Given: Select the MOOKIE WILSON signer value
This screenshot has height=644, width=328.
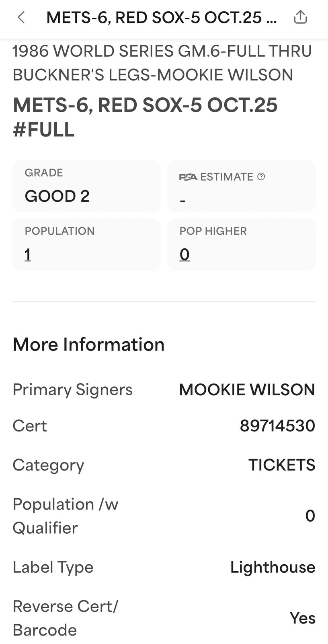Looking at the screenshot, I should (247, 389).
